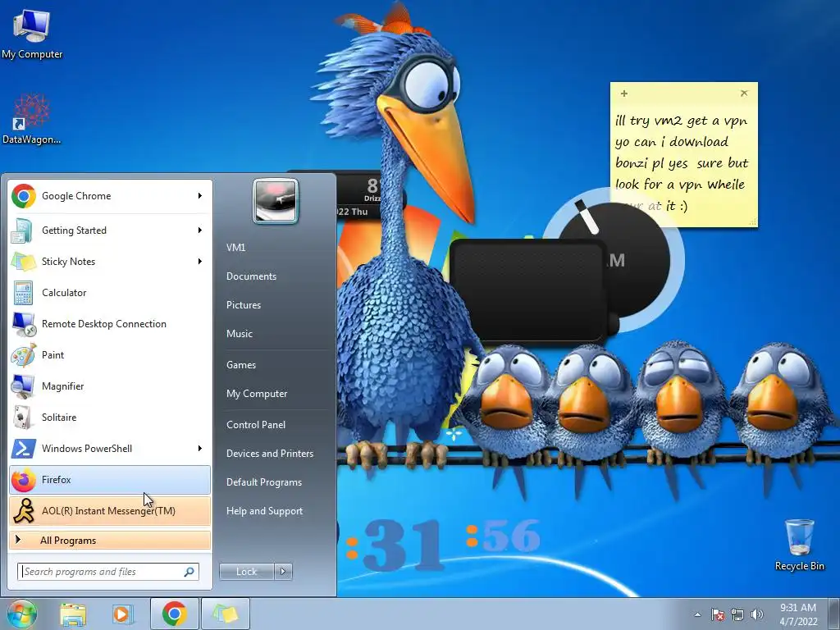Click the sticky note text area
The height and width of the screenshot is (630, 840).
[x=683, y=162]
